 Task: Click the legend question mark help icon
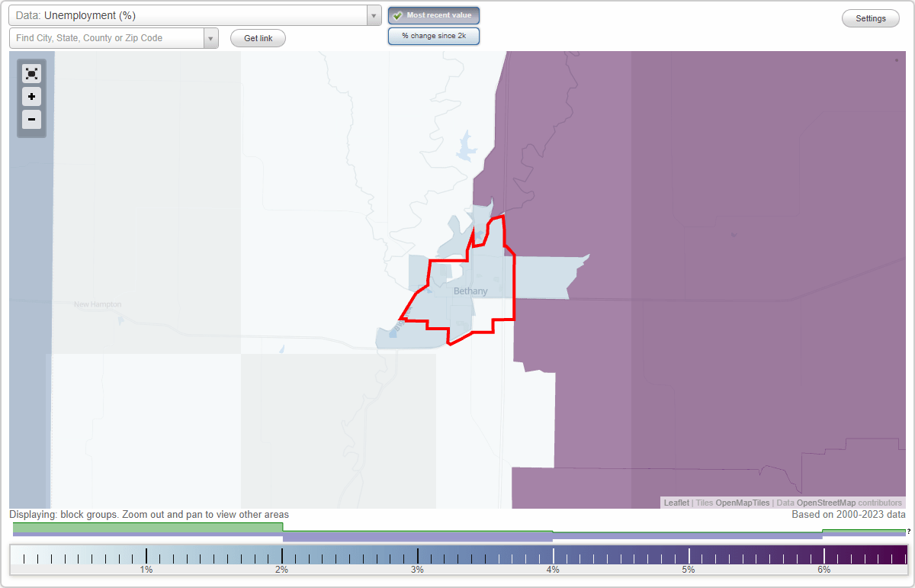click(909, 532)
